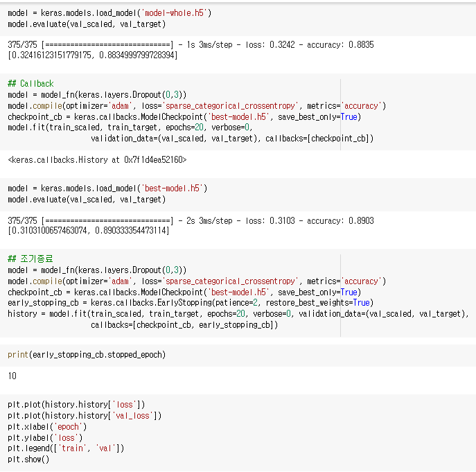Click model.evaluate line below the model-whole.h5 load

(87, 24)
